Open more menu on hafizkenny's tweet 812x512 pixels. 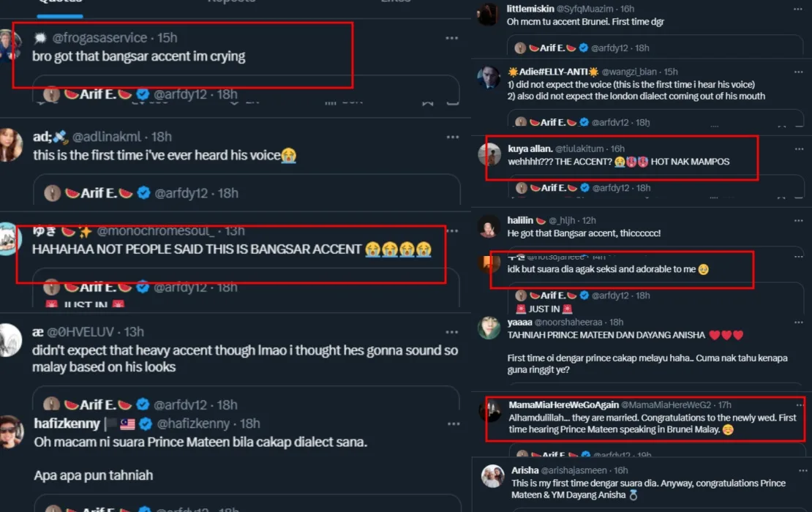(453, 423)
